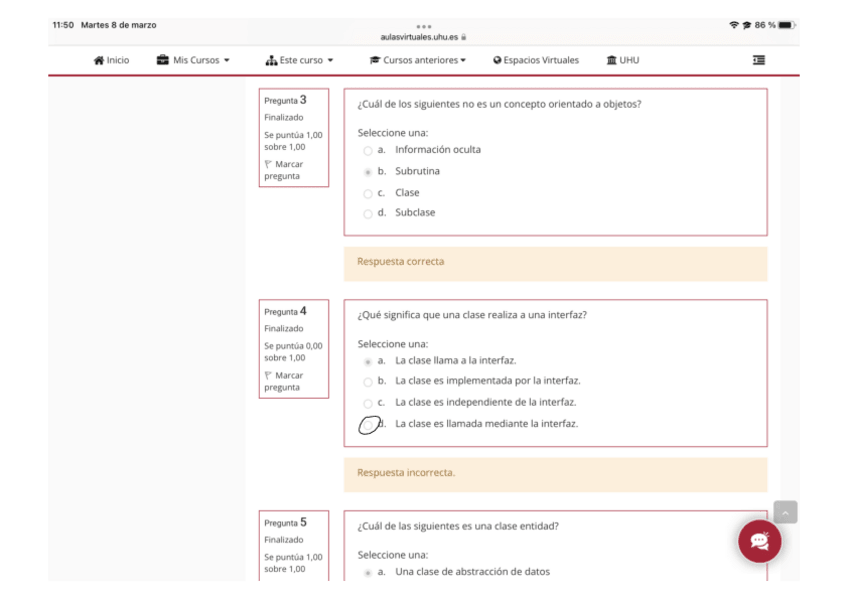
Task: Open Cursos anteriores menu label
Action: pyautogui.click(x=421, y=60)
